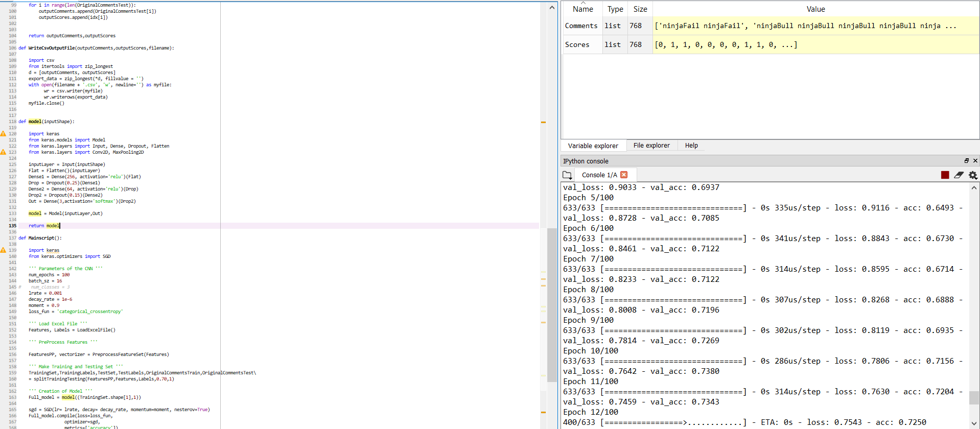The height and width of the screenshot is (429, 980).
Task: Click the console vertical scrollbar thumb
Action: (974, 397)
